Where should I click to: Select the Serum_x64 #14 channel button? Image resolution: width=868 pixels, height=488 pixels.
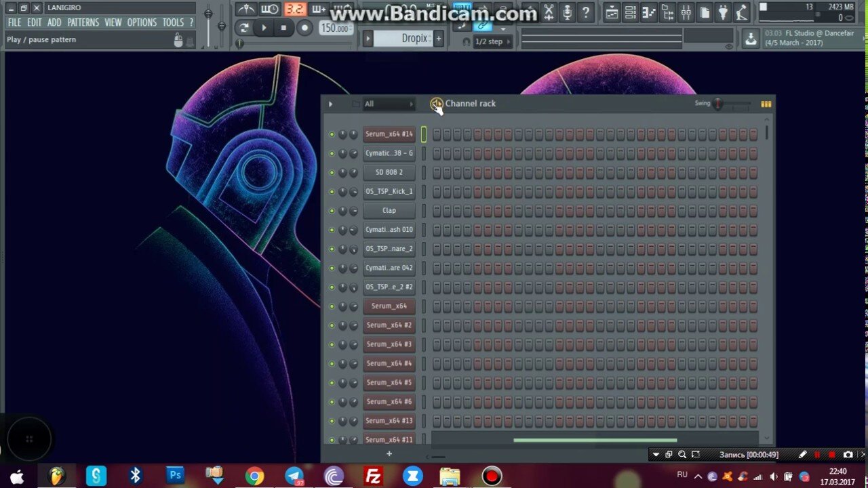tap(389, 134)
